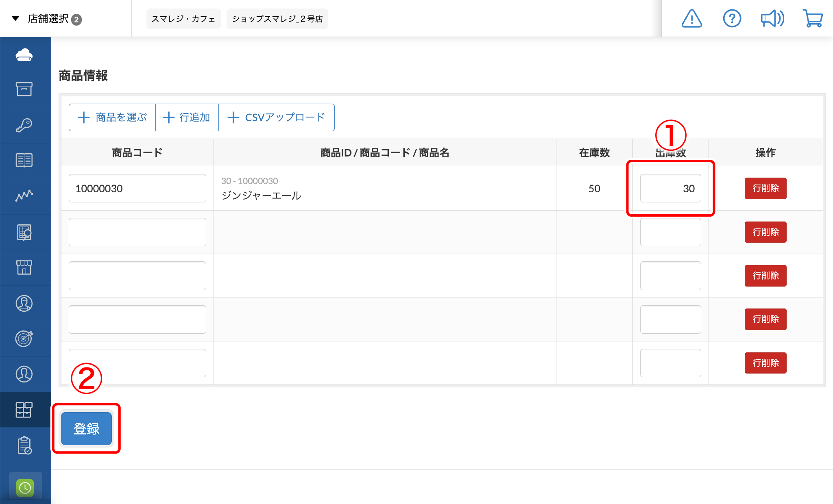This screenshot has height=504, width=833.
Task: Click 行削除 on the last row
Action: tap(765, 363)
